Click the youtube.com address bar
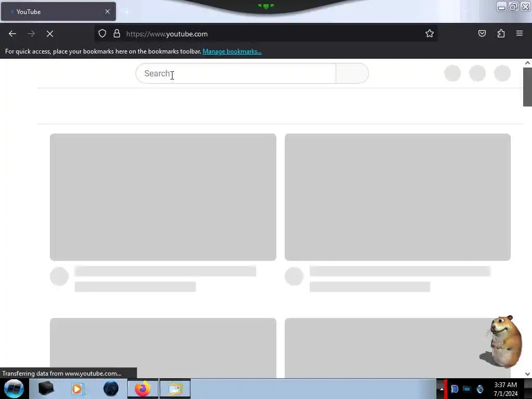Viewport: 532px width, 399px height. [266, 34]
